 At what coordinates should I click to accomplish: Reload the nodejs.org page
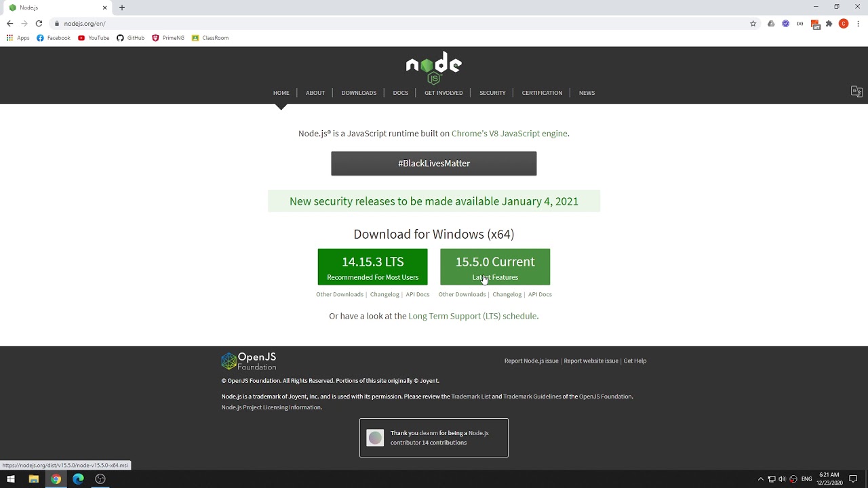[x=39, y=23]
